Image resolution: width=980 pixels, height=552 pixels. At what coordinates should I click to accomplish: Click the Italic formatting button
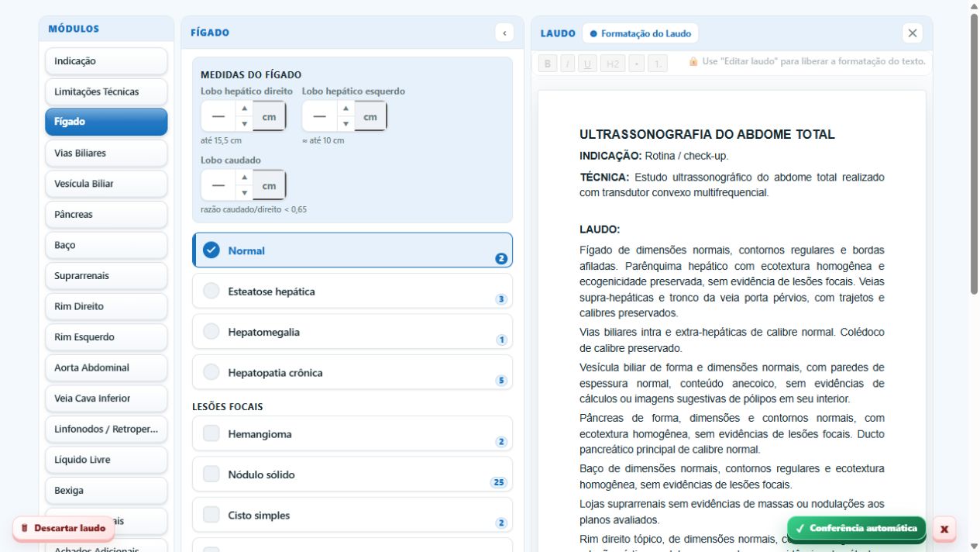pos(567,64)
